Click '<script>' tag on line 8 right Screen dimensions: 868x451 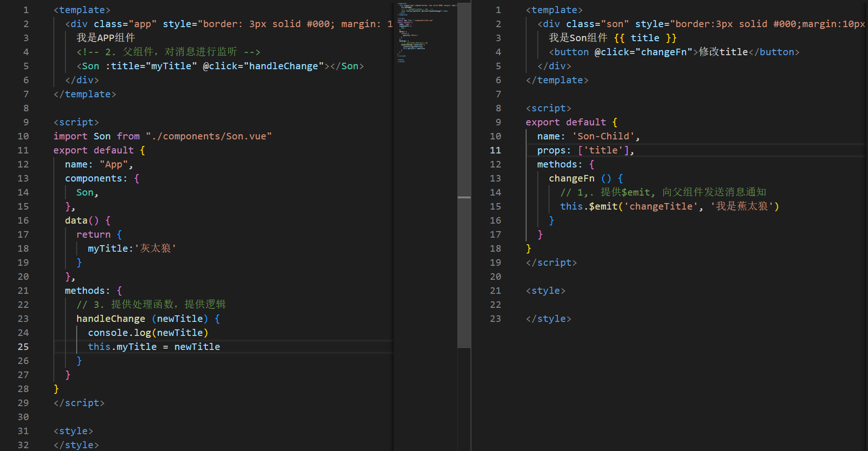pos(549,108)
